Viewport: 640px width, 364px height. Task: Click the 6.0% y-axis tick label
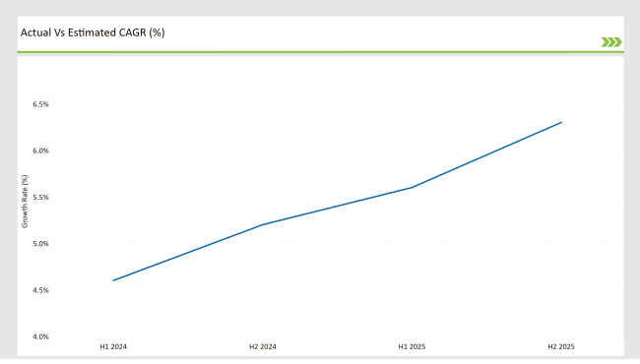40,151
